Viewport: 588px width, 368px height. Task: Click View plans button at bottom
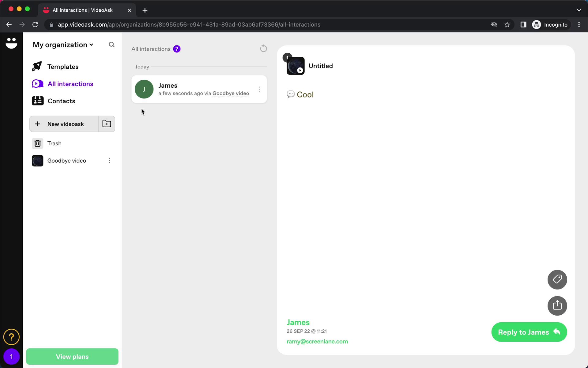pos(72,357)
